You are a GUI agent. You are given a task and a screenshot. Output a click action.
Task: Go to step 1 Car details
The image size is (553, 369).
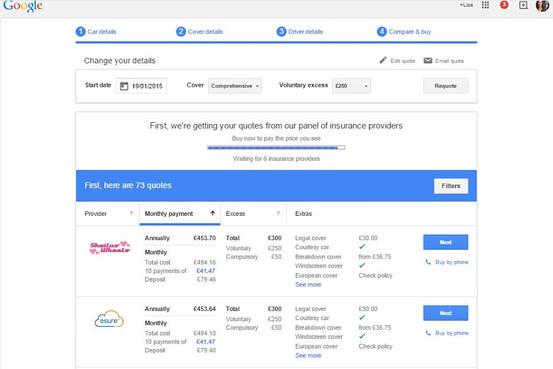[x=96, y=32]
